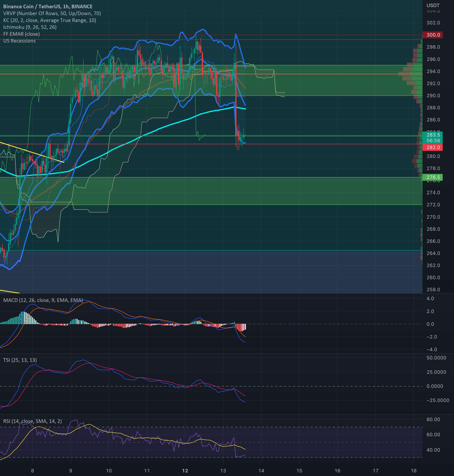Click the date 14 on the time axis
454x476 pixels.
[x=261, y=471]
